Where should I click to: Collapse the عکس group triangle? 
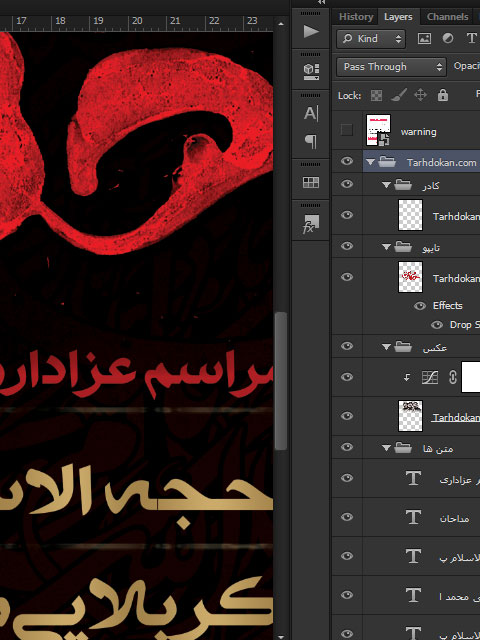coord(386,347)
